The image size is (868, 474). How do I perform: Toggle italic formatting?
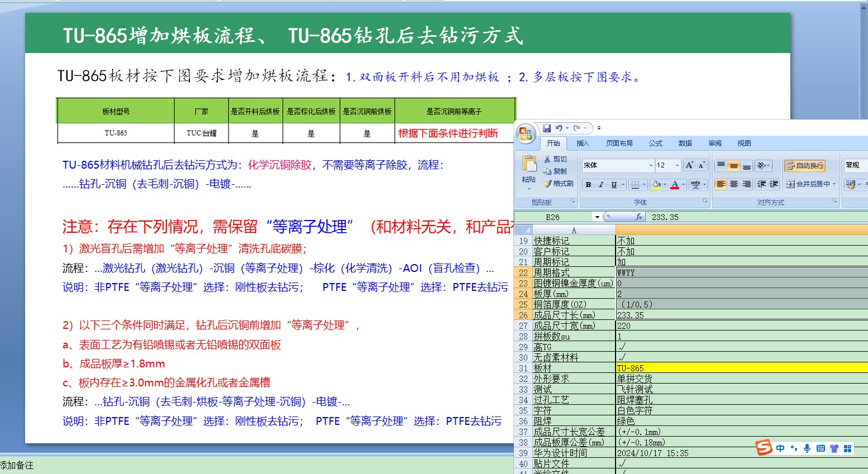point(601,185)
